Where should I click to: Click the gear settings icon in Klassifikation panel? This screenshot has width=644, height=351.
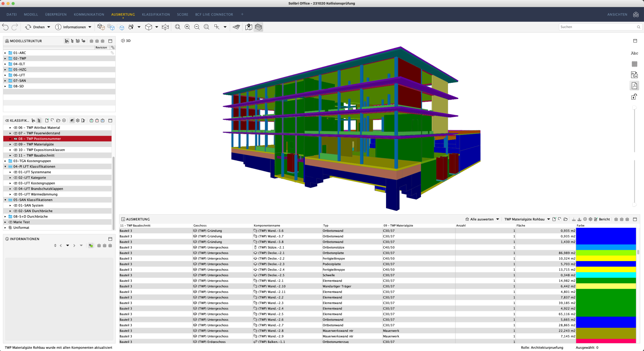[x=78, y=121]
